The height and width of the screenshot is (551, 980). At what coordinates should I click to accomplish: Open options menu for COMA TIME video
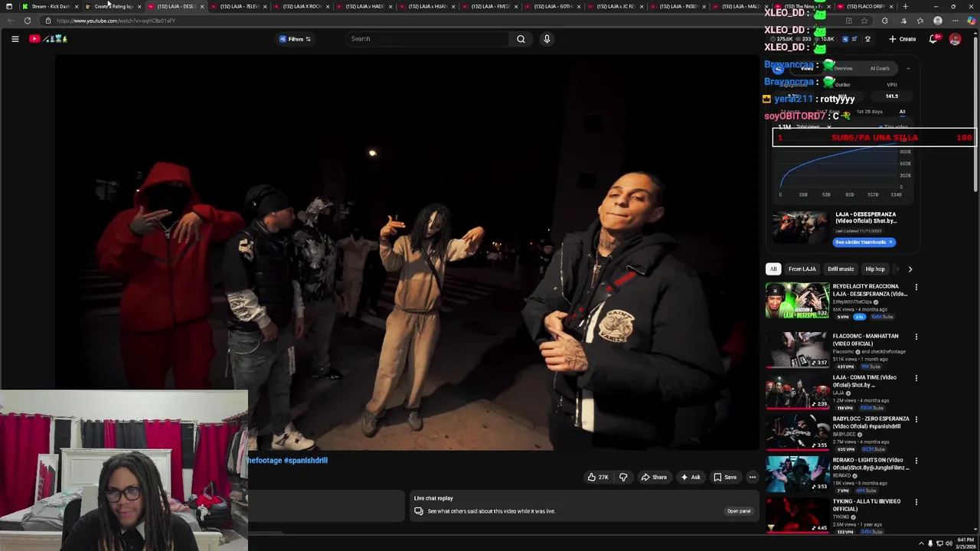click(x=916, y=379)
